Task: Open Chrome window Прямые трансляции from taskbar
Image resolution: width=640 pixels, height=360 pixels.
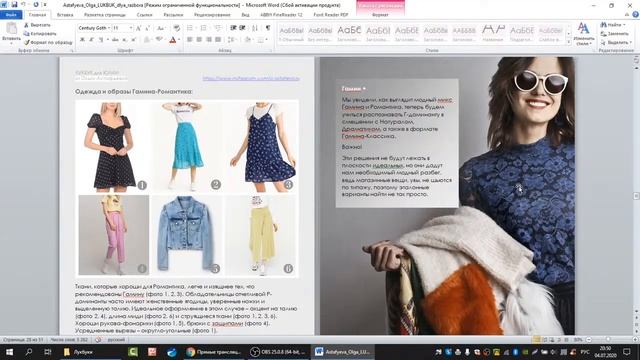Action: click(x=213, y=352)
